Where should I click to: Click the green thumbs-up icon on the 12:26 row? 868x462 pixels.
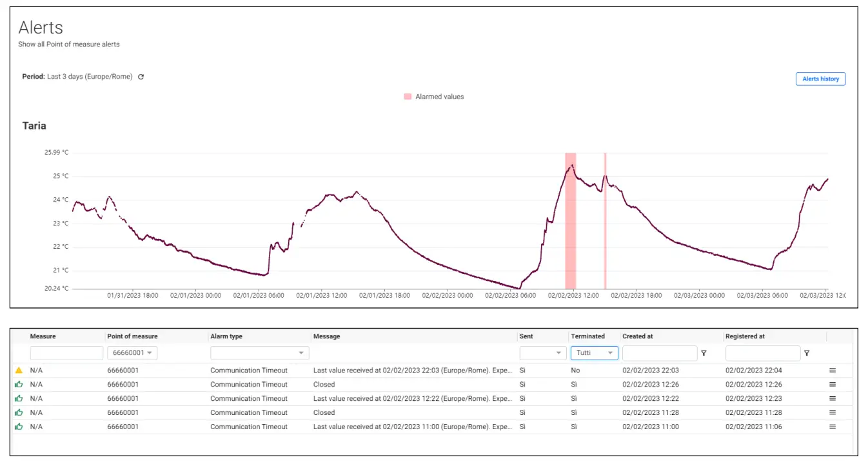[19, 385]
